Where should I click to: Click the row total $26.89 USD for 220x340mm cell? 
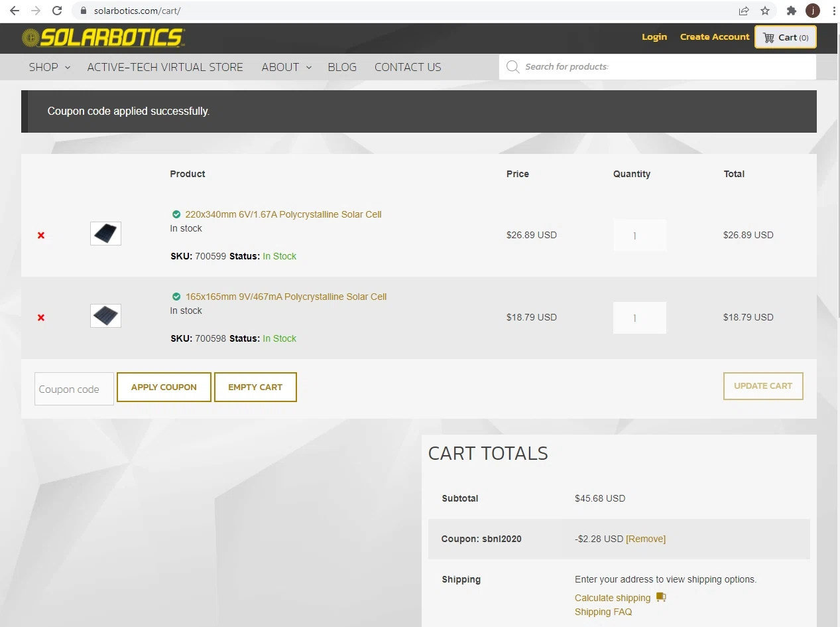(x=749, y=235)
